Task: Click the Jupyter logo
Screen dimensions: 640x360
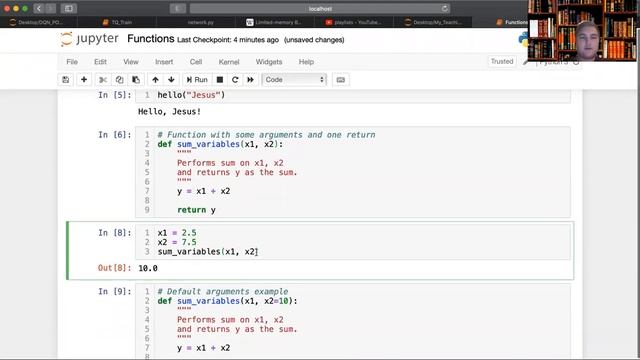Action: coord(89,39)
